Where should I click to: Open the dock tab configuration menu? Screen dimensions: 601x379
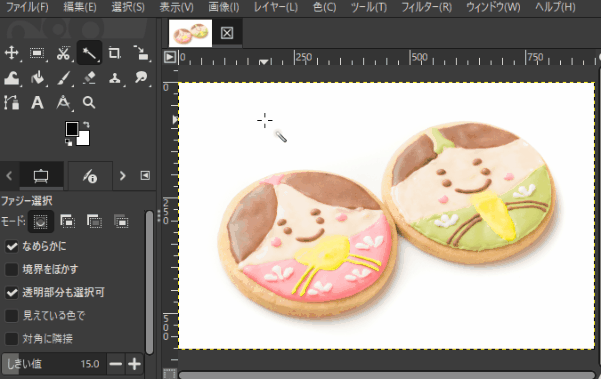(x=145, y=176)
